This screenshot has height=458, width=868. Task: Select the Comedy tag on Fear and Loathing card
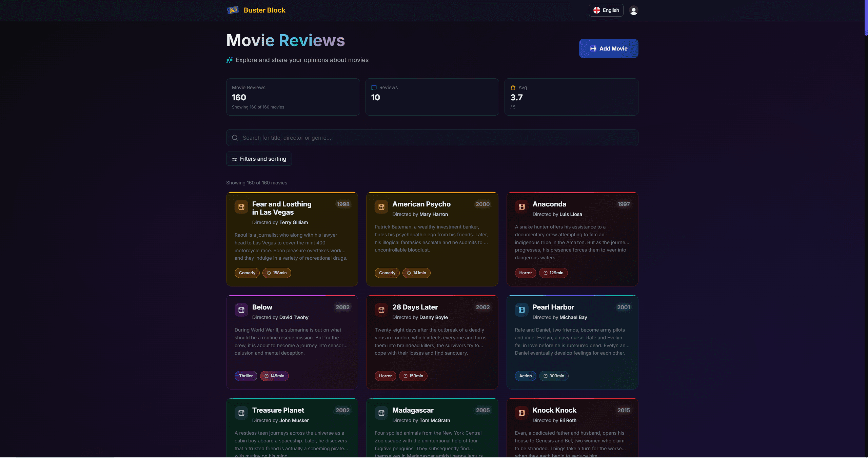(x=247, y=273)
